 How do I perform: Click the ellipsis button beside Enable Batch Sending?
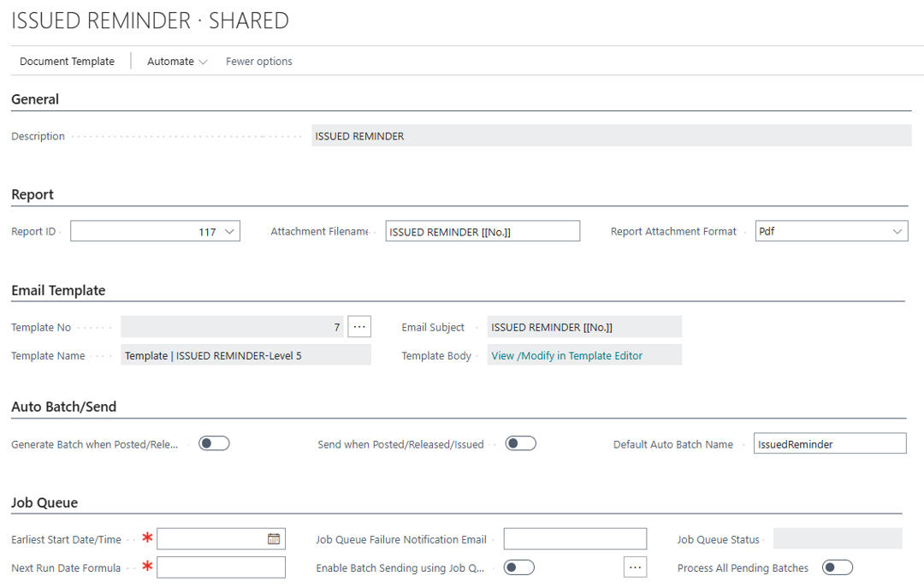click(634, 567)
